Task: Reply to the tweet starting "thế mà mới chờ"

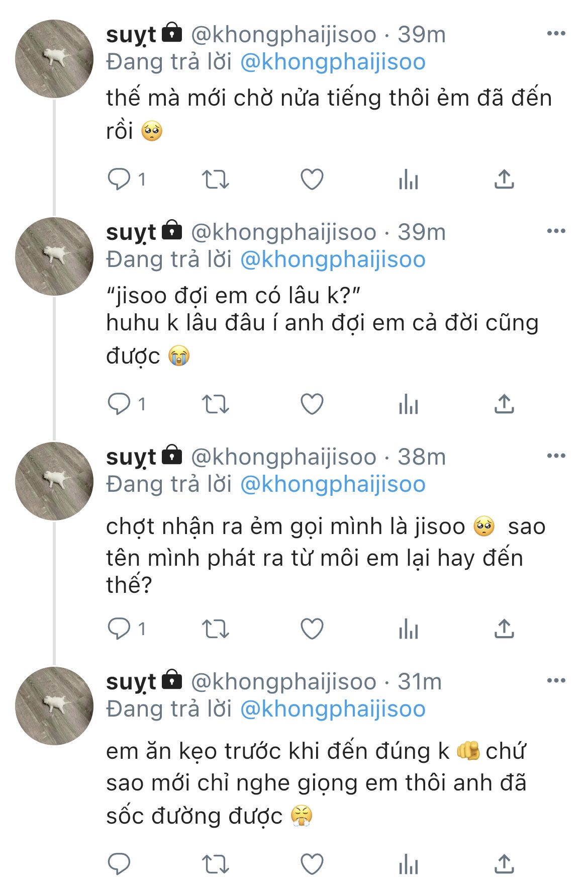Action: 119,179
